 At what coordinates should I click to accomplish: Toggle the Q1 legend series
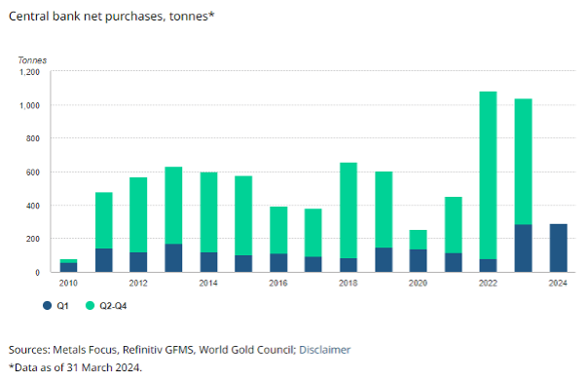[x=55, y=306]
